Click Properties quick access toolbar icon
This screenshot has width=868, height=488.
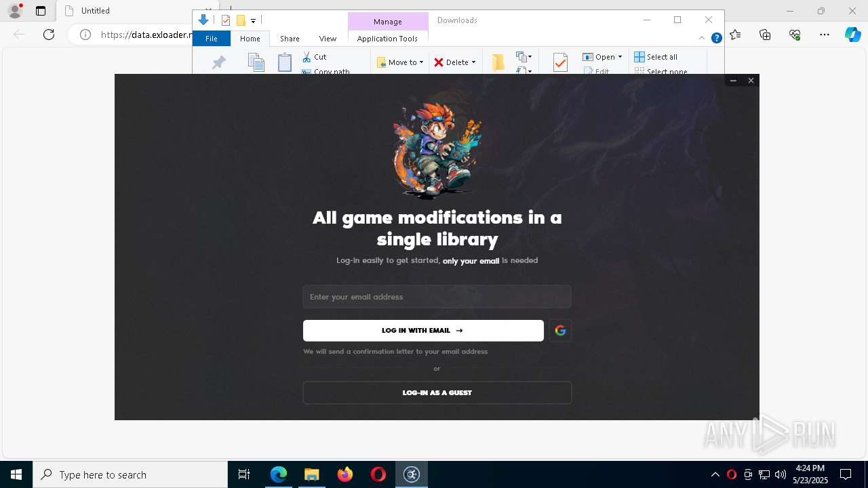pyautogui.click(x=226, y=20)
